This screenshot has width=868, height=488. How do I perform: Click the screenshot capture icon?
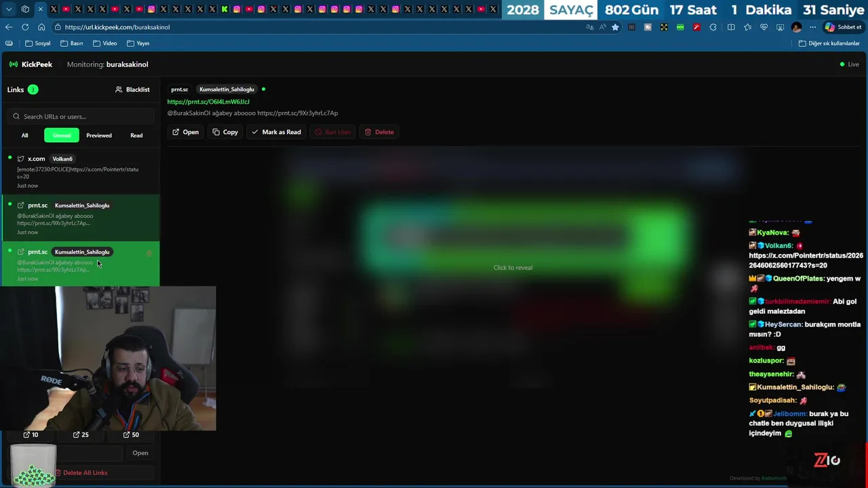click(x=780, y=27)
